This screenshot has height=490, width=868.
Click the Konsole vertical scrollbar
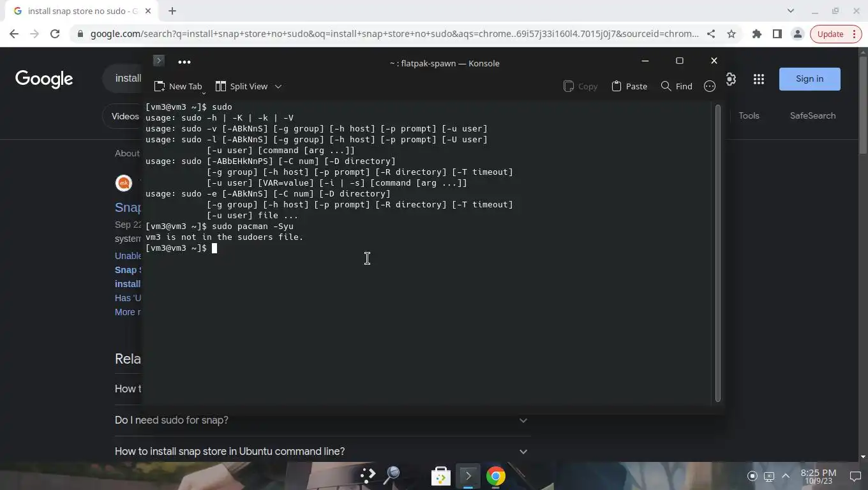pyautogui.click(x=718, y=253)
